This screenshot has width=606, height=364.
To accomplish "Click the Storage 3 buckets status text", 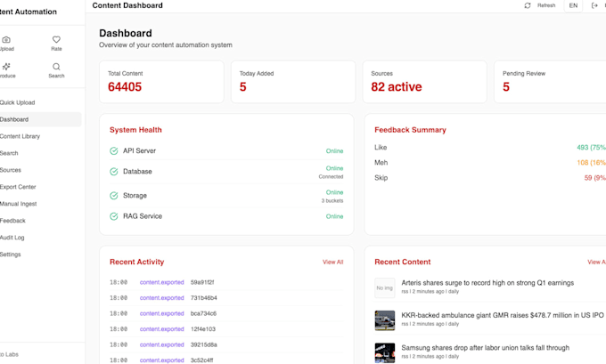I will point(332,201).
